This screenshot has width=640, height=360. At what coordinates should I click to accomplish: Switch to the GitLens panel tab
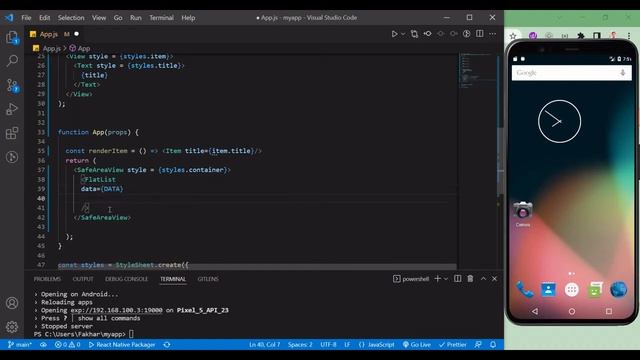pos(208,279)
